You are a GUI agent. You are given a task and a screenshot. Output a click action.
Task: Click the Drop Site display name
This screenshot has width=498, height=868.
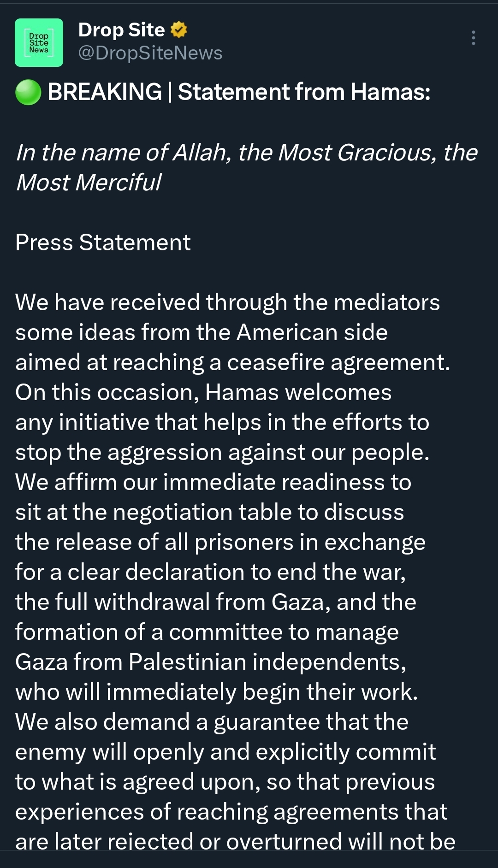click(121, 30)
